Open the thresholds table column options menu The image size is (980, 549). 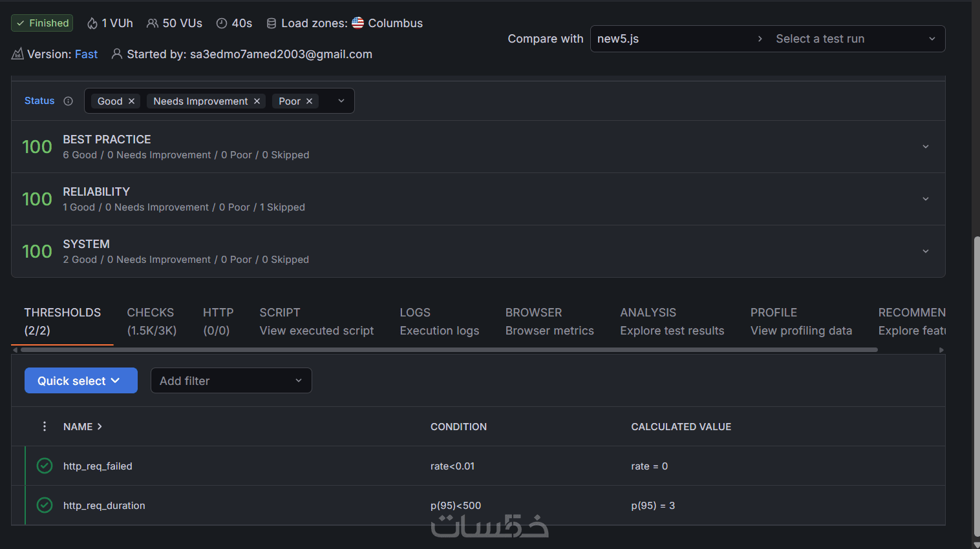click(45, 426)
